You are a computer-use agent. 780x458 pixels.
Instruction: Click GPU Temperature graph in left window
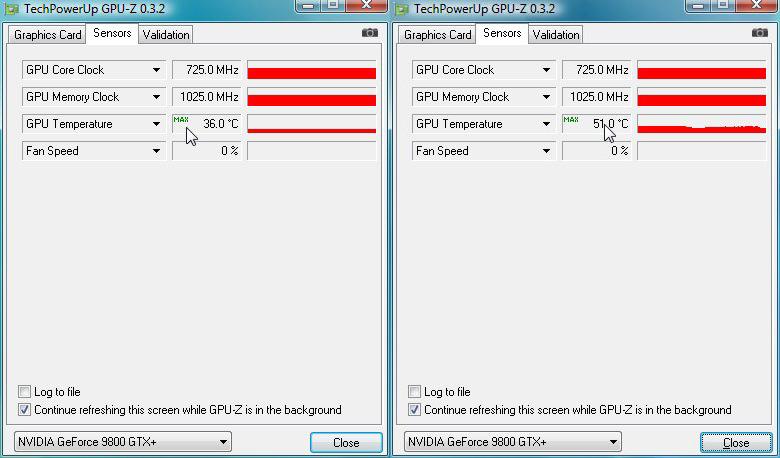[x=311, y=124]
